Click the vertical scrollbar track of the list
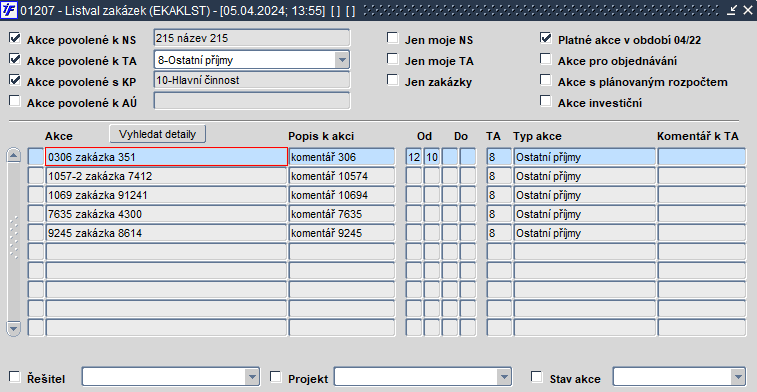 click(x=14, y=241)
